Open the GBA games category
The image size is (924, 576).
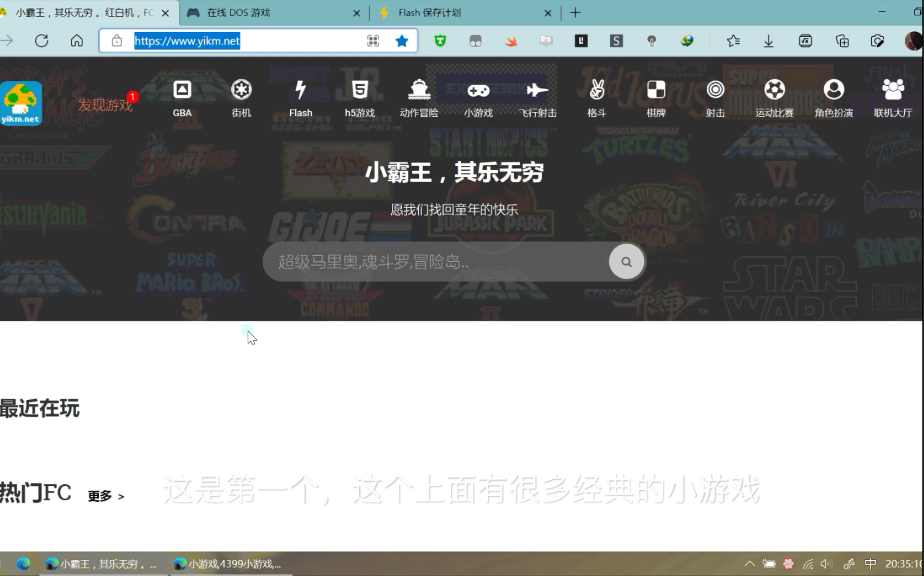pyautogui.click(x=182, y=99)
